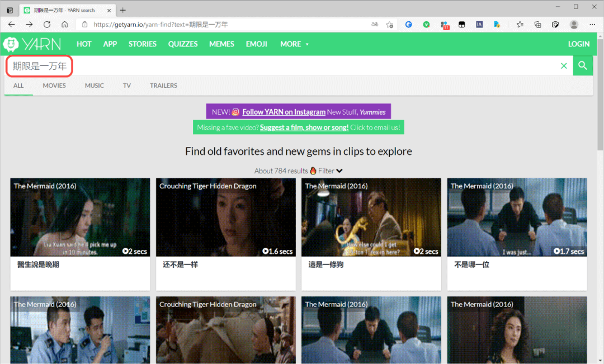Click the IA extension icon

click(479, 24)
